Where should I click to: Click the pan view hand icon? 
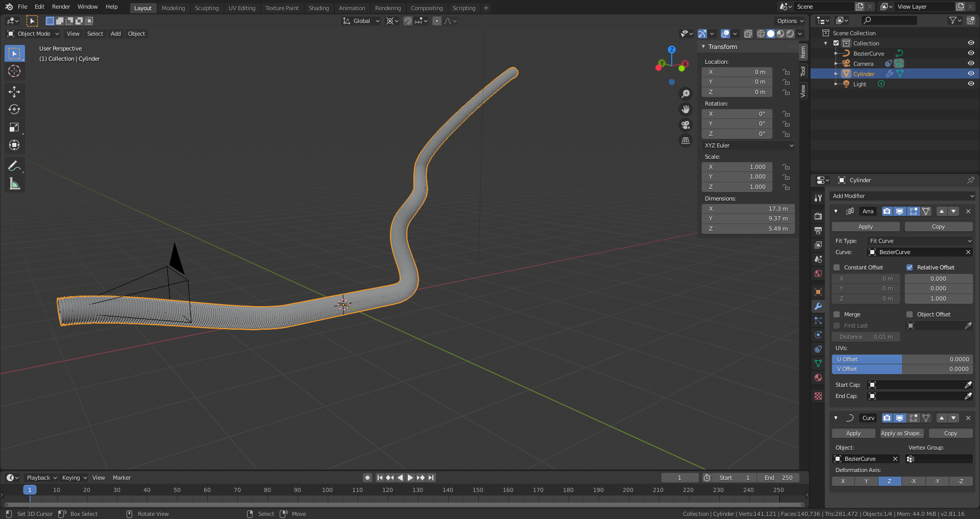tap(685, 109)
